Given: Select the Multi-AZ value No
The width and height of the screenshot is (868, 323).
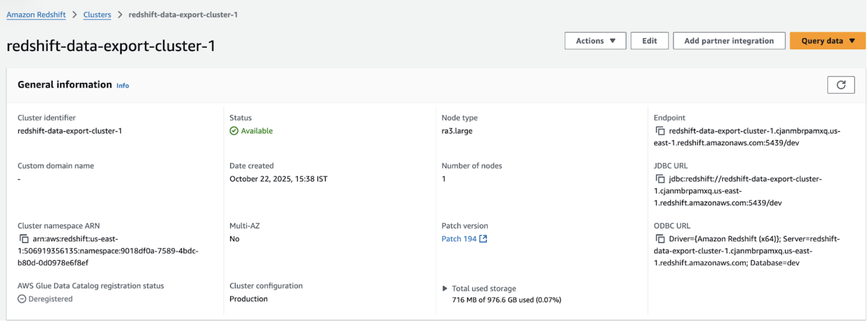Looking at the screenshot, I should point(234,239).
